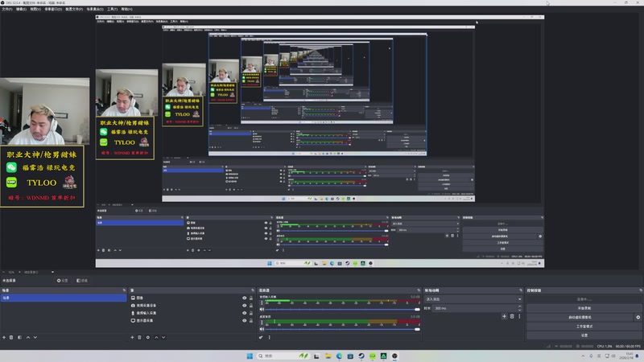
Task: Lock the Audio Input Capture source
Action: point(251,313)
